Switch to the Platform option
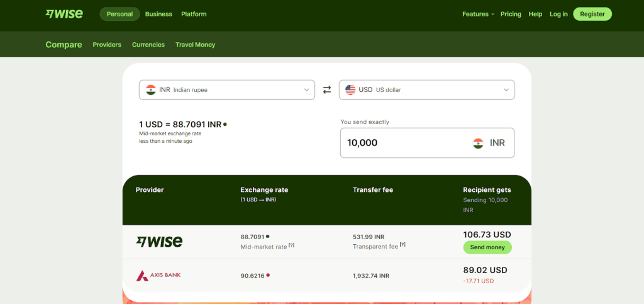Screen dimensions: 644x304 [x=194, y=14]
